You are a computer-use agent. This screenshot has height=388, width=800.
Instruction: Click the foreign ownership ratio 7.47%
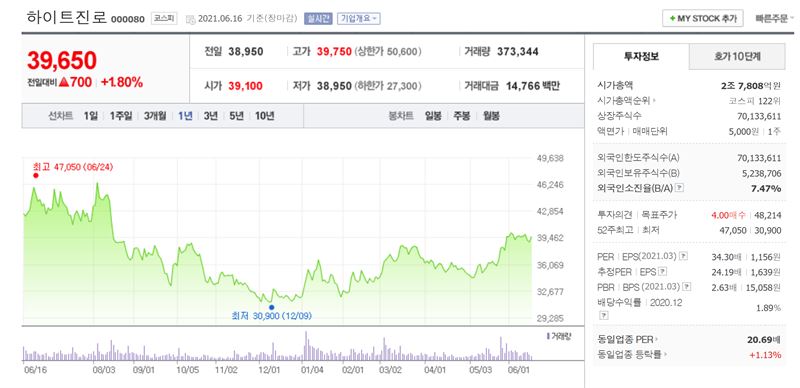tap(766, 188)
